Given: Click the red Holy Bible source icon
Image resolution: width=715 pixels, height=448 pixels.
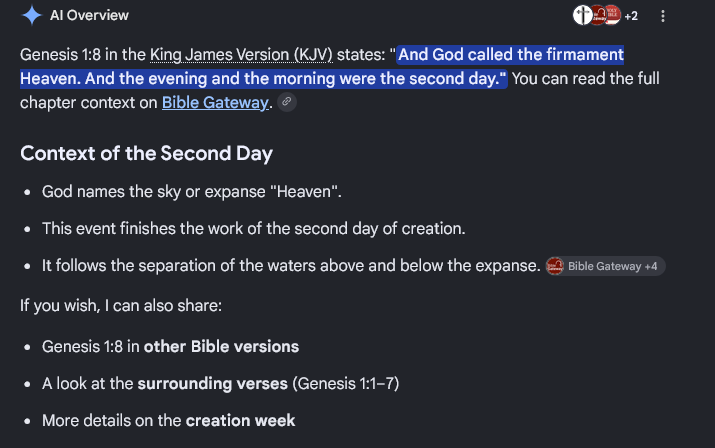Looking at the screenshot, I should click(613, 15).
